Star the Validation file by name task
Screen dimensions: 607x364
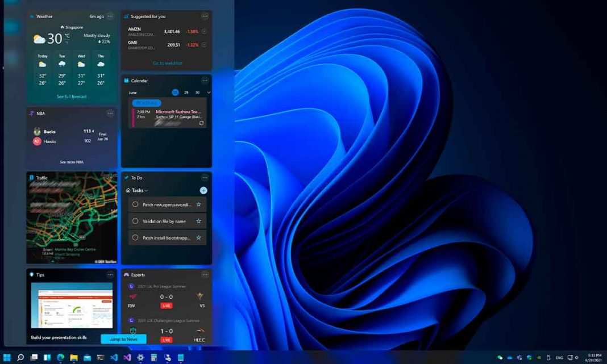(198, 221)
